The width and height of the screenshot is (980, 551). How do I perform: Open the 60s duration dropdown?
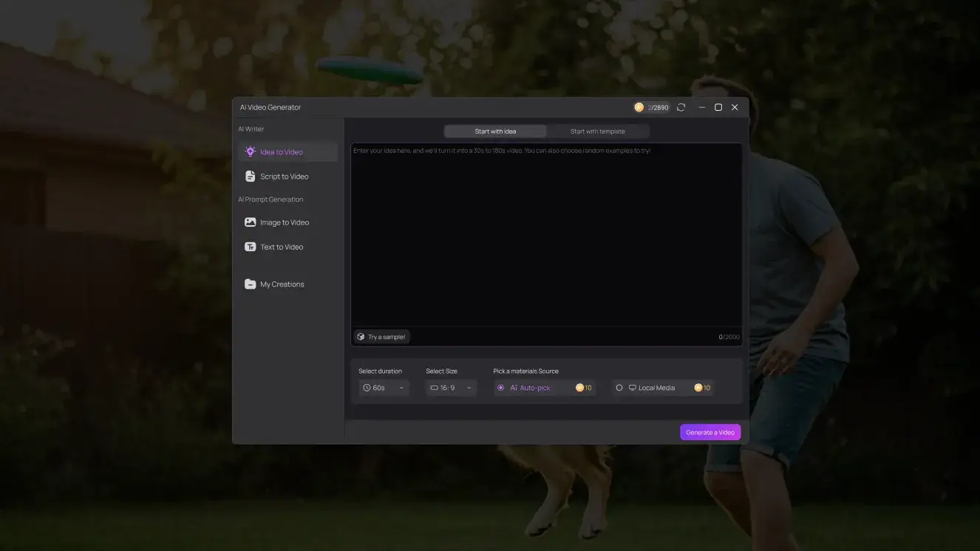[x=384, y=388]
